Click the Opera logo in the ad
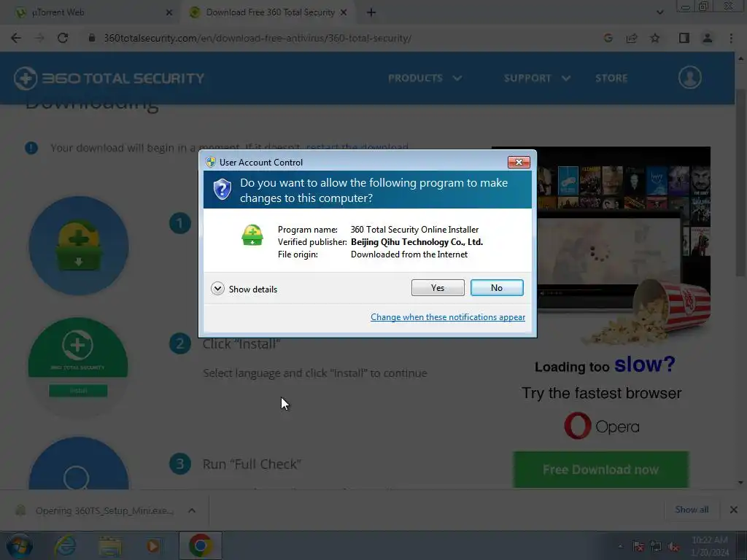Screen dimensions: 747x560 click(602, 426)
